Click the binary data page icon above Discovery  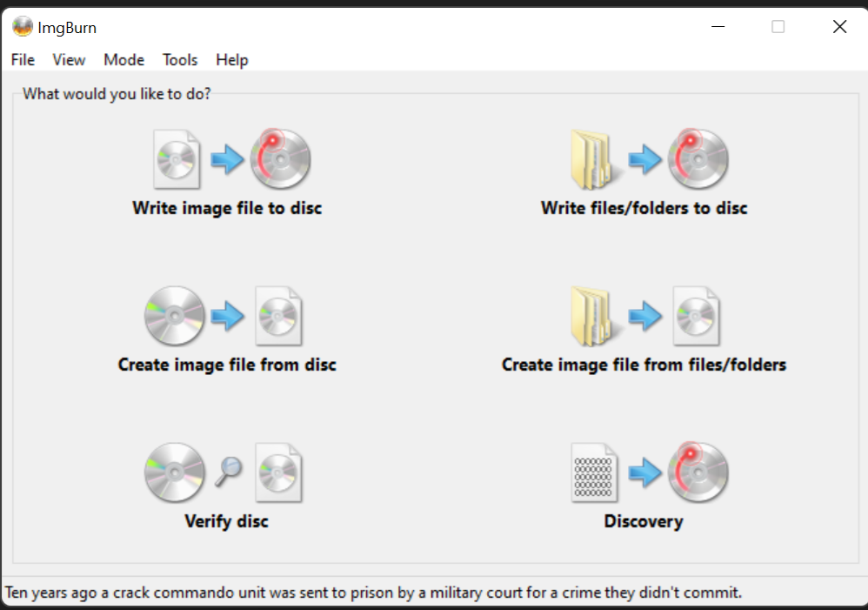pos(594,472)
